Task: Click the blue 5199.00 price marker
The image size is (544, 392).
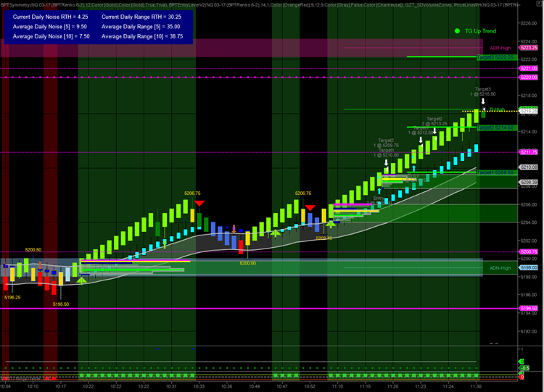Action: (528, 268)
